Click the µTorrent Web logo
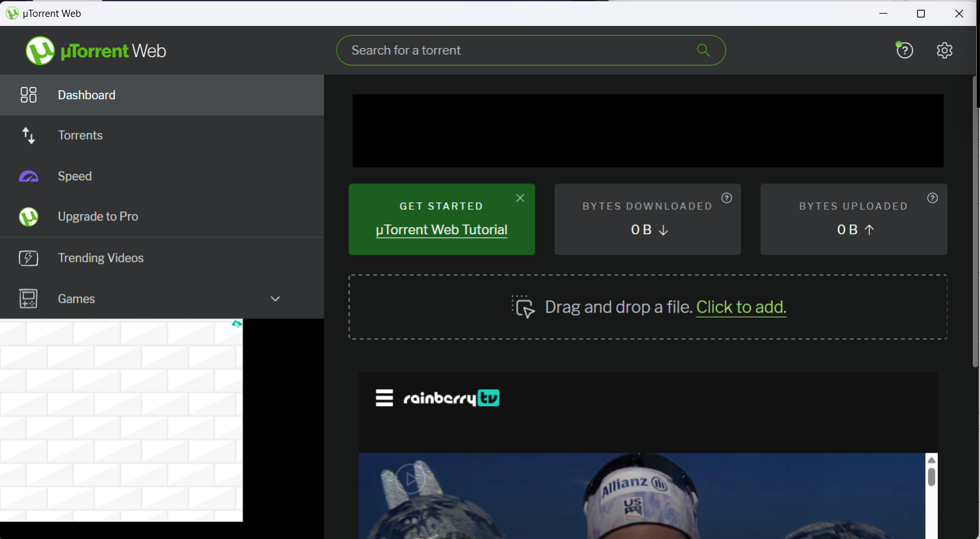Viewport: 980px width, 539px height. [95, 50]
